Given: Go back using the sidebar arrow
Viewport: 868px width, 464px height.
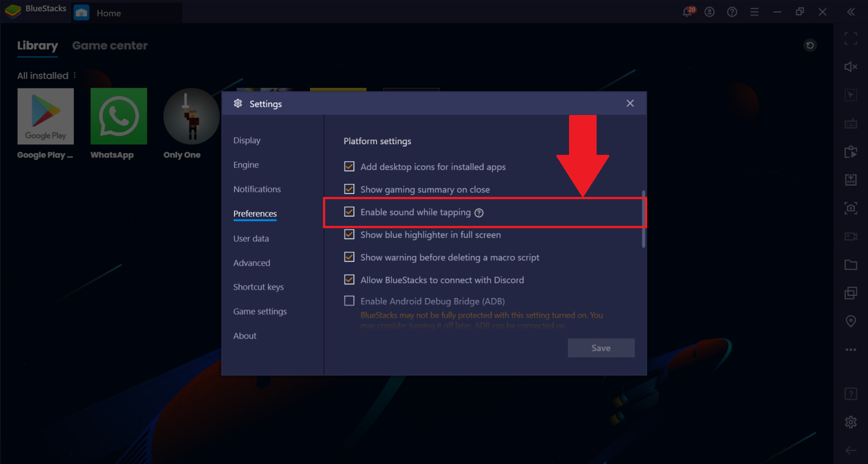Looking at the screenshot, I should (x=851, y=450).
